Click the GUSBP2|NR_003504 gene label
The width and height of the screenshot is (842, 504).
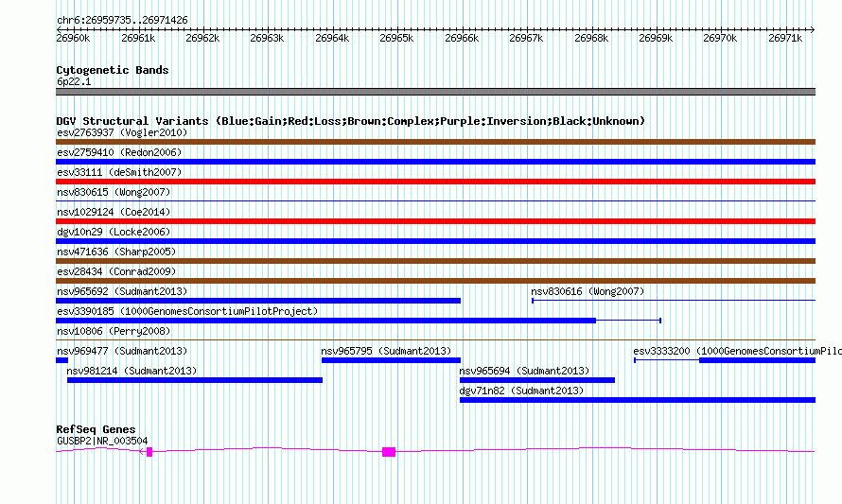pyautogui.click(x=102, y=441)
